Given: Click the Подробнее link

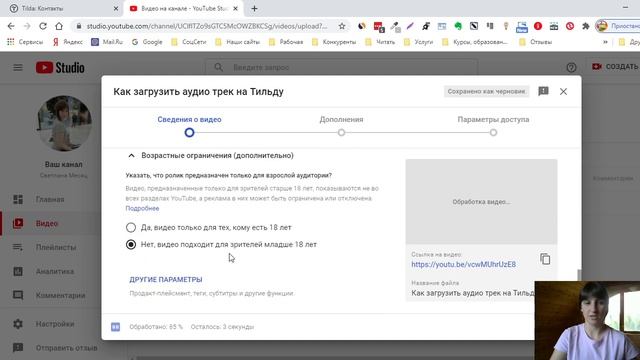Looking at the screenshot, I should click(x=142, y=208).
